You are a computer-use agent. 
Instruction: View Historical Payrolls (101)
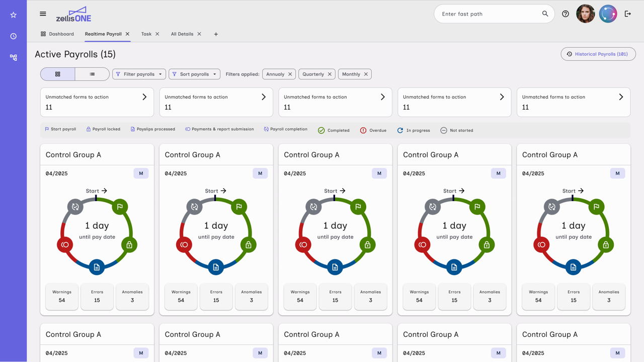point(598,54)
